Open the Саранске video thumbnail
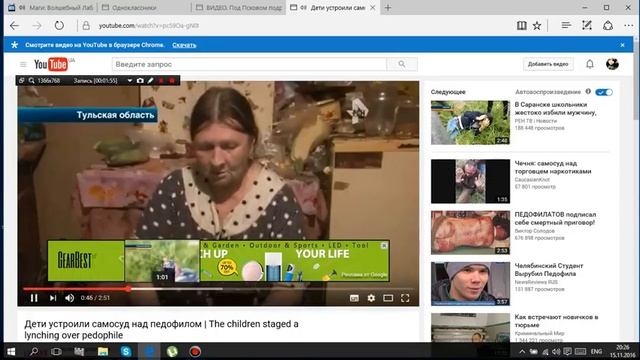 tap(470, 122)
